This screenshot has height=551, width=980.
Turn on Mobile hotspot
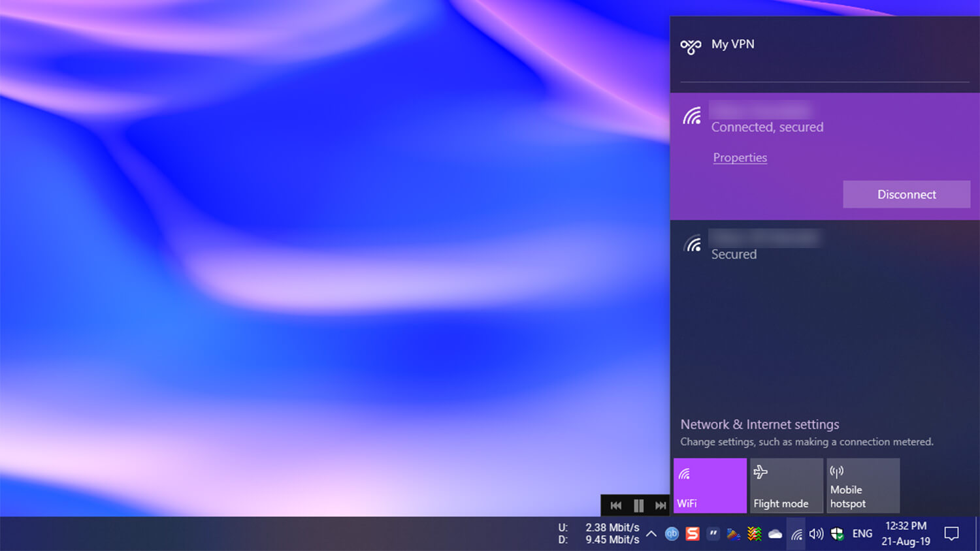[862, 485]
